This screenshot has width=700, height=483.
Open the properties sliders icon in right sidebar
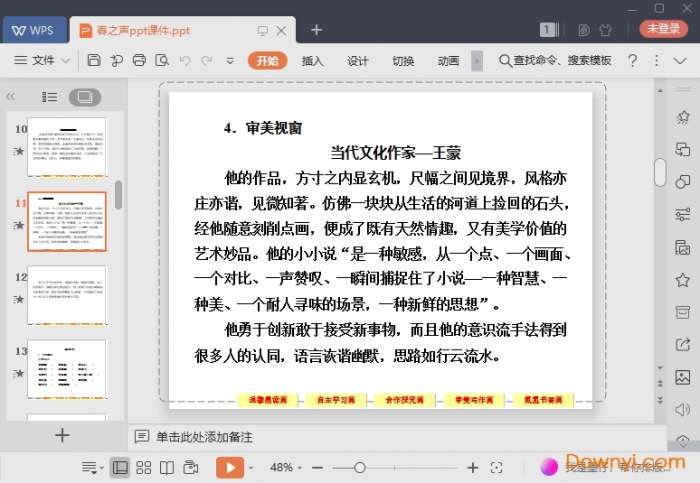[683, 214]
